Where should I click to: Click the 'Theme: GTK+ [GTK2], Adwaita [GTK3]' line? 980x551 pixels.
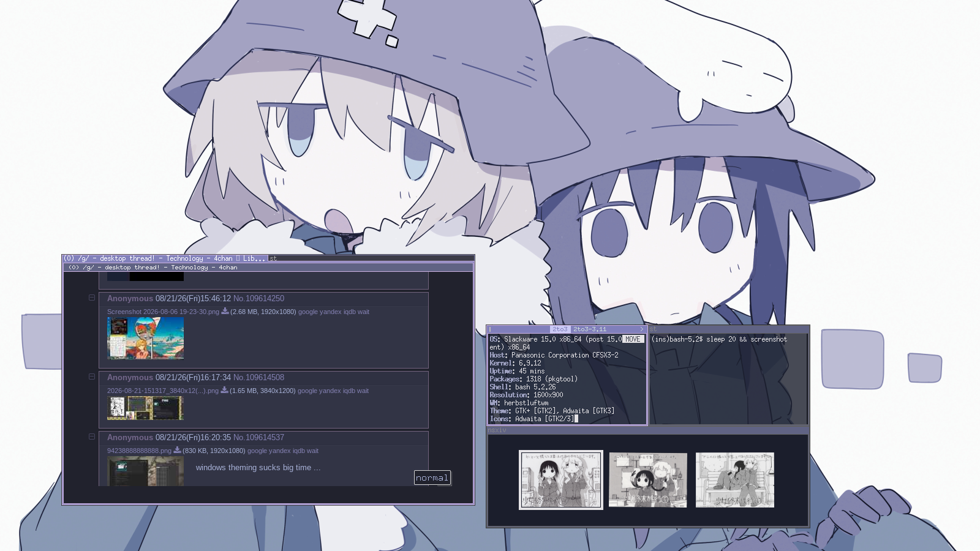[x=552, y=411]
